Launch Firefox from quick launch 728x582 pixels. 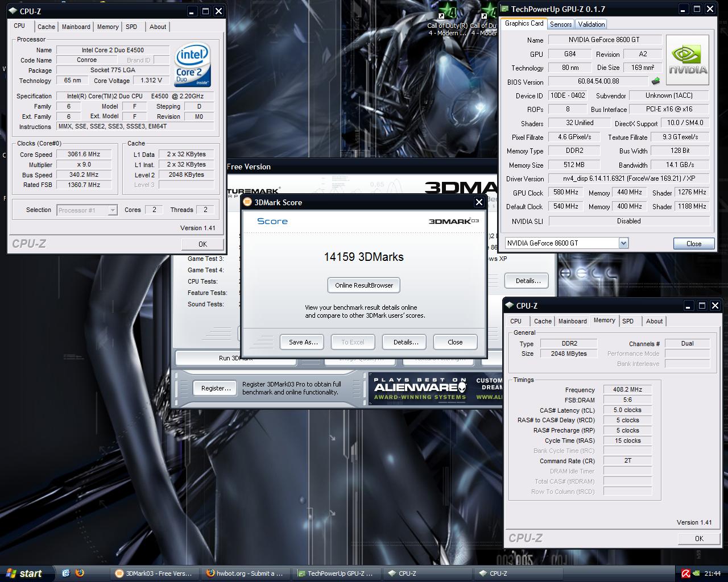(79, 573)
